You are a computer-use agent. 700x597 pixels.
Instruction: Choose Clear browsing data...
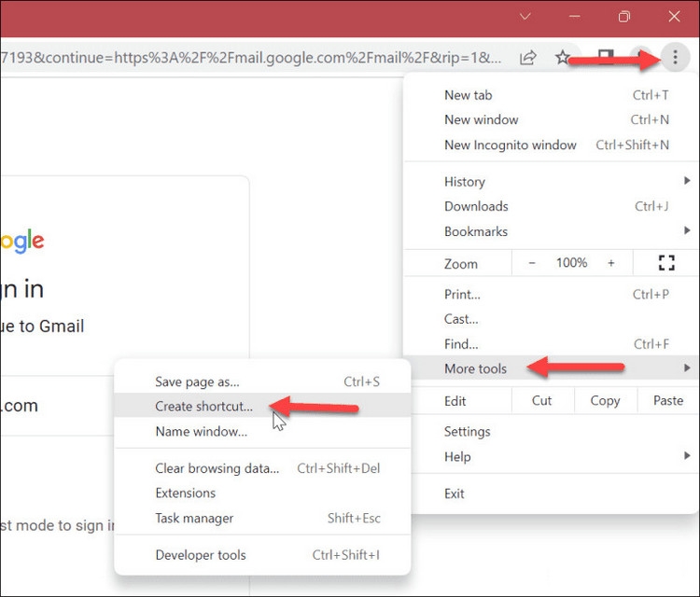tap(262, 468)
